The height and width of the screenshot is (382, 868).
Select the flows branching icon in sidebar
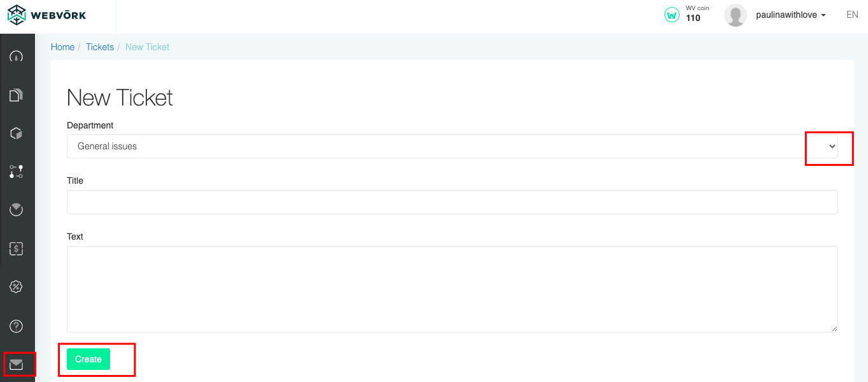coord(17,171)
